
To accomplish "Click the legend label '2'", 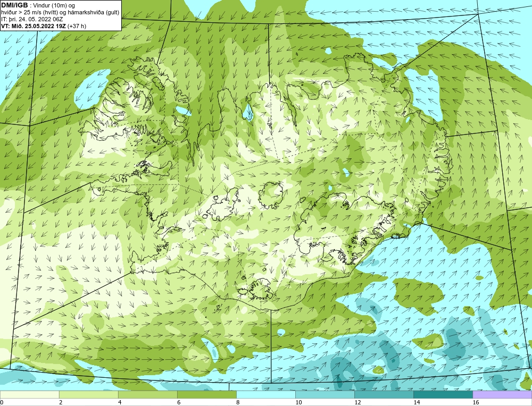I will [61, 402].
